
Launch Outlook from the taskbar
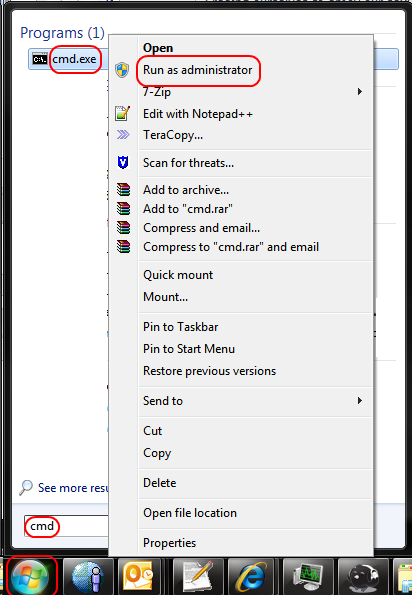(x=139, y=577)
